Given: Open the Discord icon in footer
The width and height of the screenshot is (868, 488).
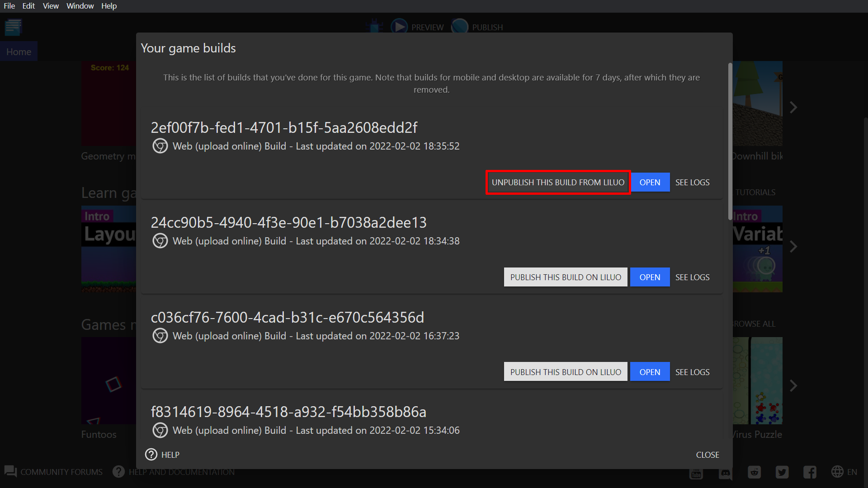Looking at the screenshot, I should point(725,473).
